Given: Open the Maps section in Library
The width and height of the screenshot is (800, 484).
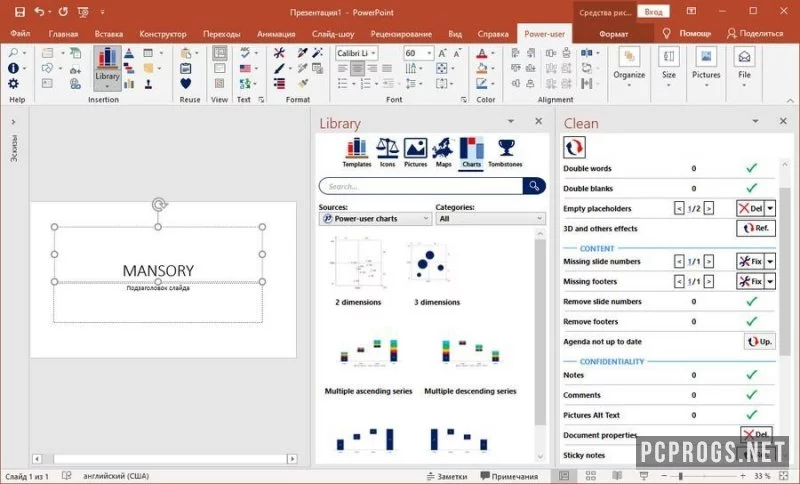Looking at the screenshot, I should [443, 152].
